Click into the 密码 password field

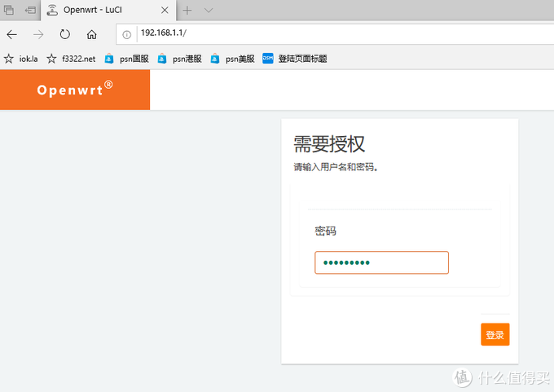[381, 262]
